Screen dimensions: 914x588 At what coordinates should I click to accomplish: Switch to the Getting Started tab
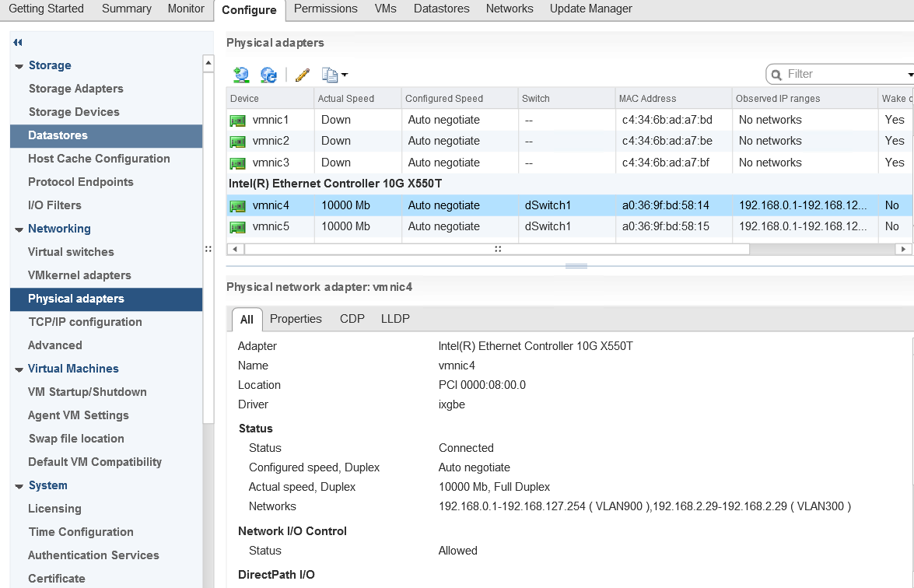tap(46, 9)
